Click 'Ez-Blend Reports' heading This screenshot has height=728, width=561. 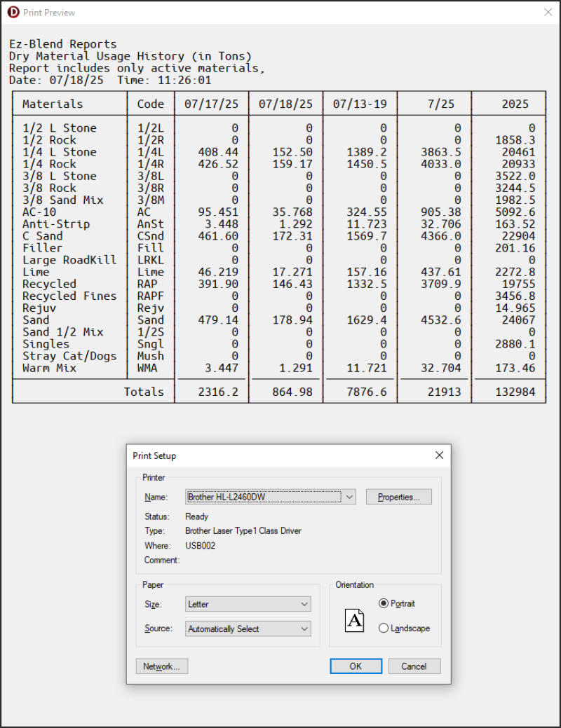62,44
